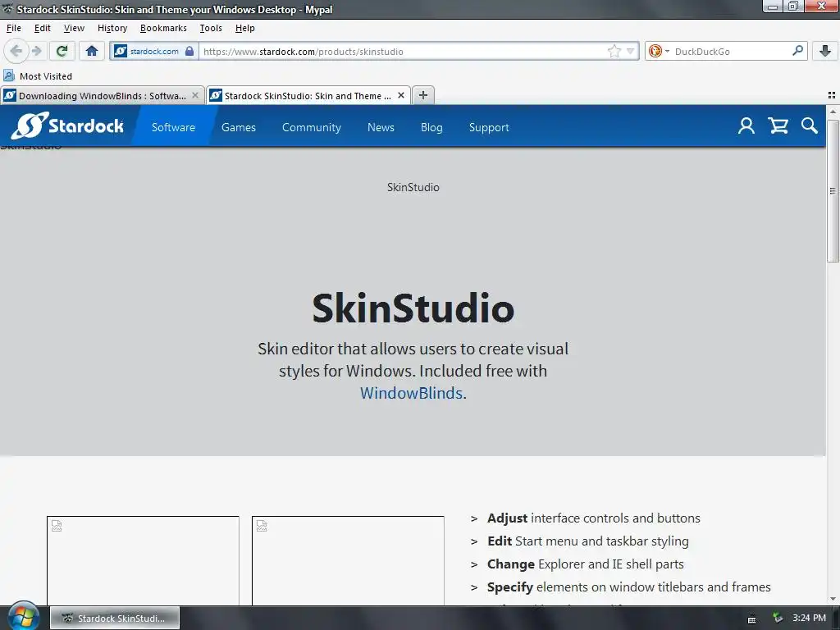840x630 pixels.
Task: Click the first broken screenshot thumbnail
Action: pyautogui.click(x=143, y=561)
